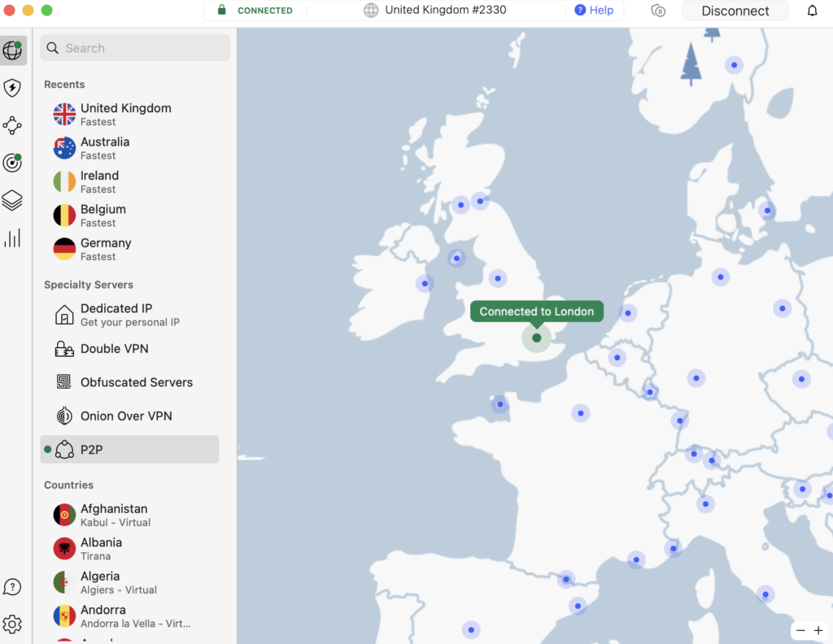This screenshot has height=644, width=833.
Task: Select Algeria in Countries list
Action: click(129, 582)
